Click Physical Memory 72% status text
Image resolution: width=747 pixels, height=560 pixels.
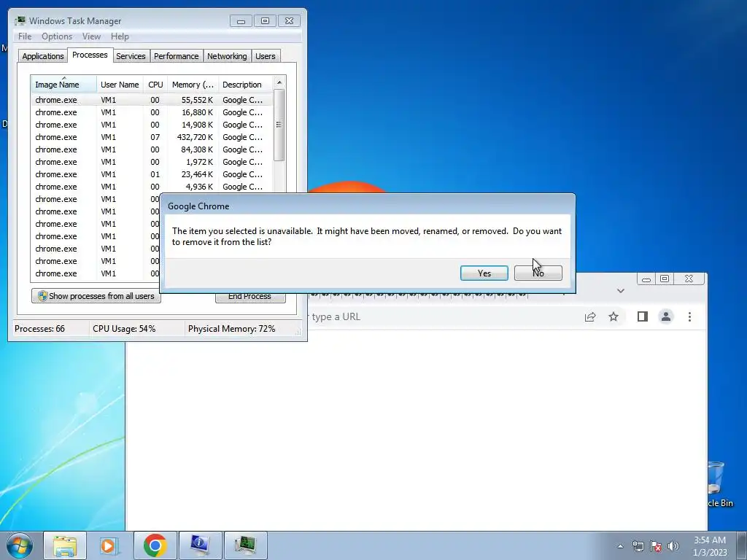(x=231, y=329)
